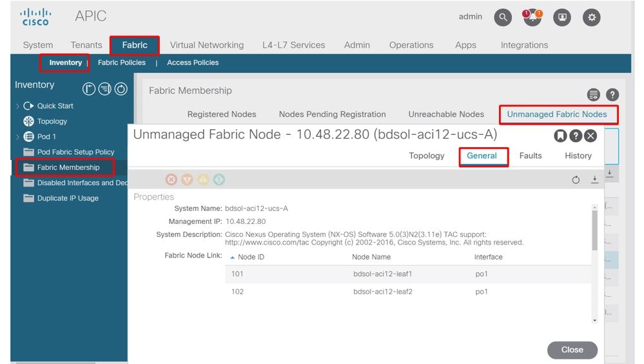Refresh the node properties
The height and width of the screenshot is (364, 644).
click(576, 179)
